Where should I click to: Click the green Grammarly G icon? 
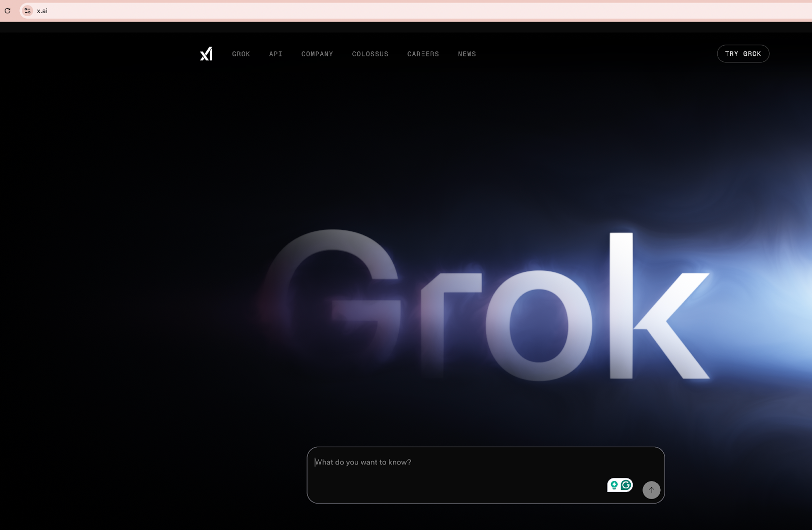[x=626, y=485]
